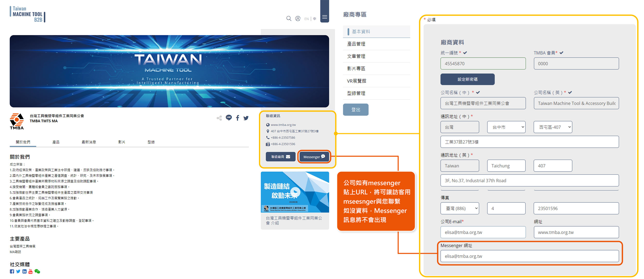The width and height of the screenshot is (644, 279).
Task: Share on Twitter icon beside company name
Action: 246,118
